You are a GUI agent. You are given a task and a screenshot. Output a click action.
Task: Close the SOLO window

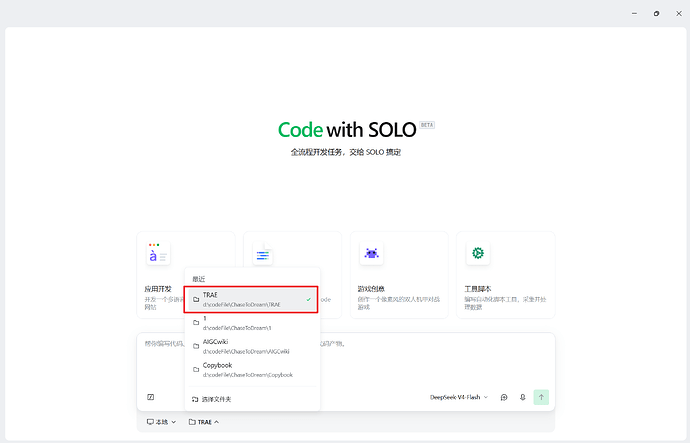click(x=679, y=14)
